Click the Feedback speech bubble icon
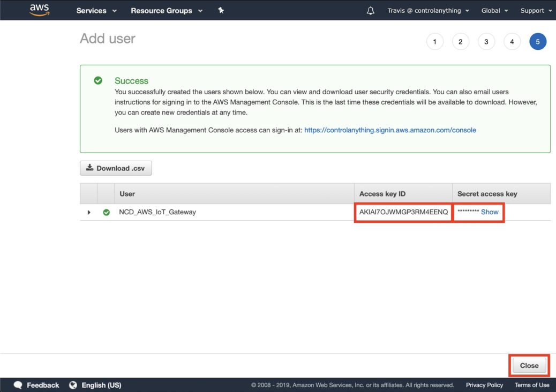556x392 pixels. pyautogui.click(x=18, y=385)
